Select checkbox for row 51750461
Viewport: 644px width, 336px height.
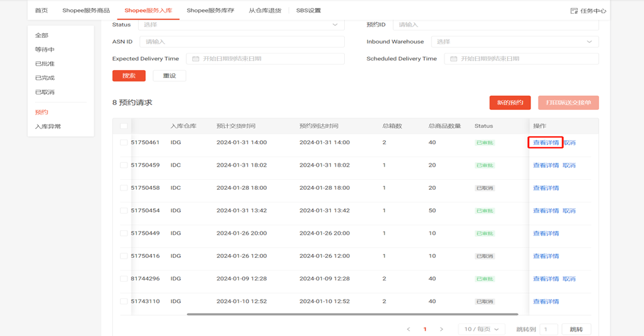[124, 143]
